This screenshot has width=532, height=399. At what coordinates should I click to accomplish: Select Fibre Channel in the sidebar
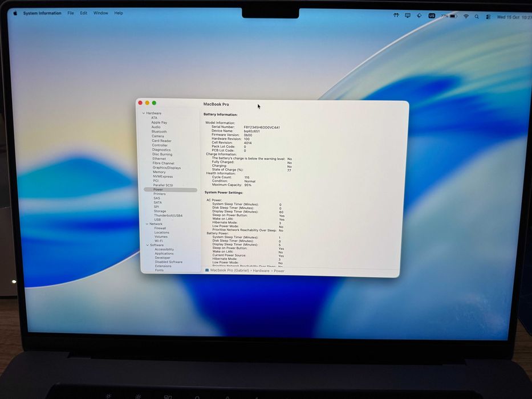pos(163,163)
